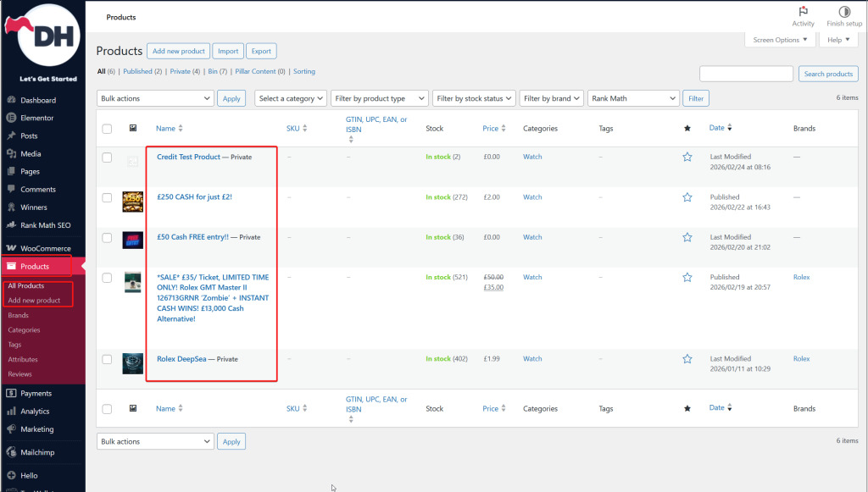Click the search products text field
The height and width of the screenshot is (492, 868).
(x=746, y=74)
